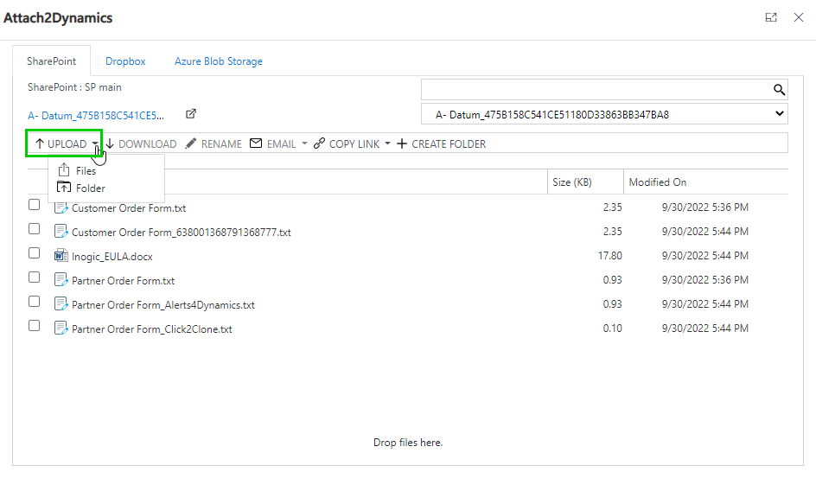Click date 9/30/2022 5:44 PM for Inogic_EULA.docx

click(704, 256)
